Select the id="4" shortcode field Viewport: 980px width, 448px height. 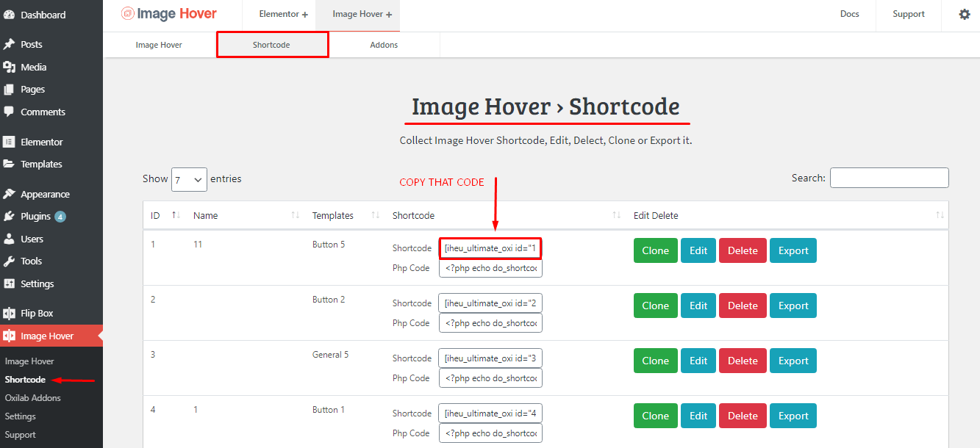tap(490, 413)
